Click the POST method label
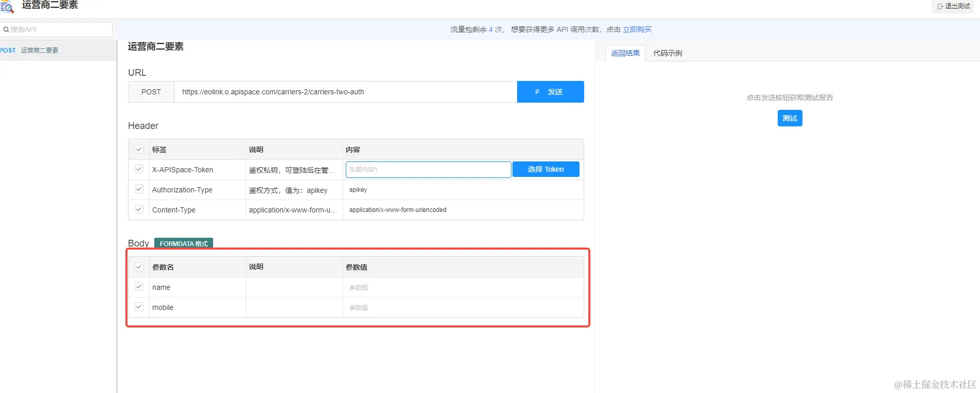 point(151,92)
